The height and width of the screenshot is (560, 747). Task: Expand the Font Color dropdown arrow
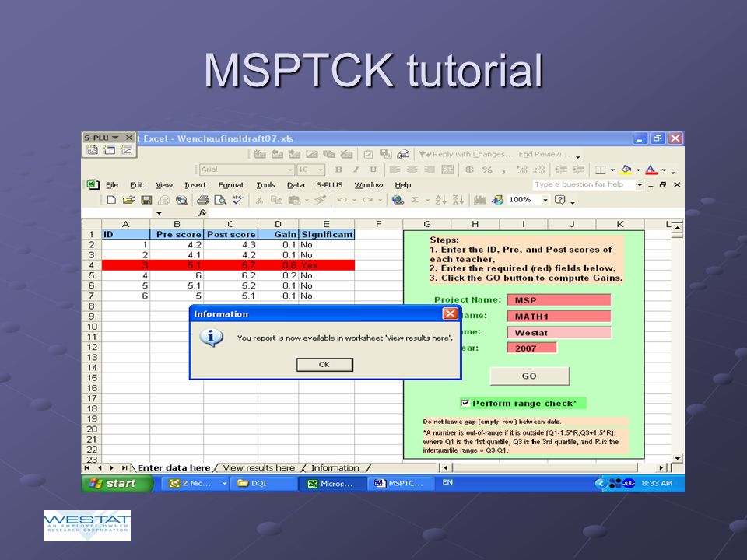click(664, 170)
